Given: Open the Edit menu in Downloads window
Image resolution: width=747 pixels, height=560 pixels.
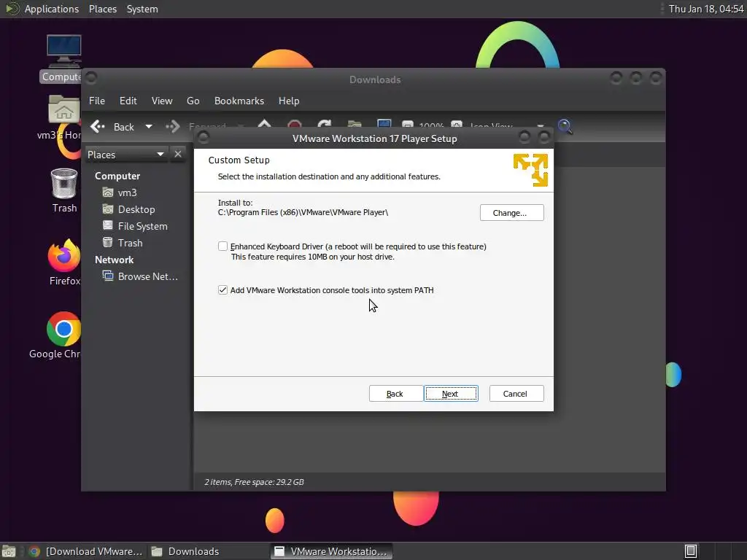Looking at the screenshot, I should pyautogui.click(x=128, y=101).
